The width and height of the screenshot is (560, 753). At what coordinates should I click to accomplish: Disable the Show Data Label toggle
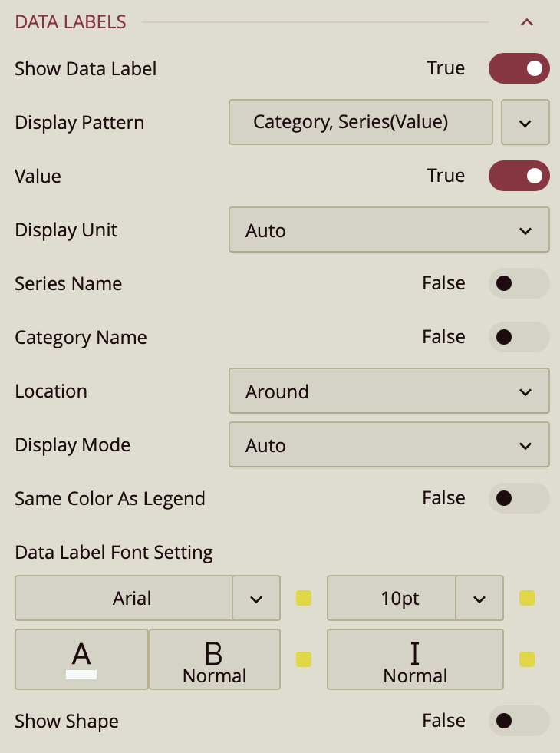pos(519,68)
